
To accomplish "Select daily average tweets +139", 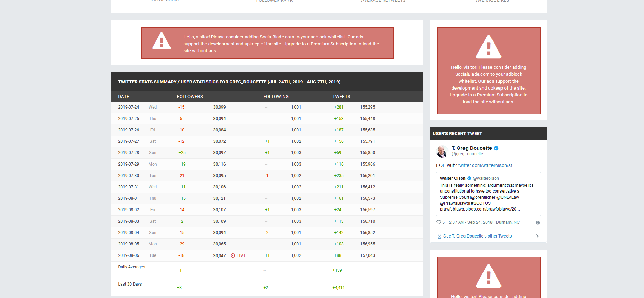I will (x=337, y=270).
